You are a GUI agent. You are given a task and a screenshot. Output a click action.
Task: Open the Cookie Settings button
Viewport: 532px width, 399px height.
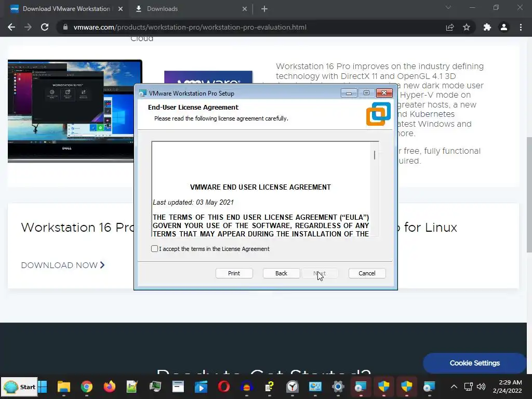pyautogui.click(x=475, y=363)
